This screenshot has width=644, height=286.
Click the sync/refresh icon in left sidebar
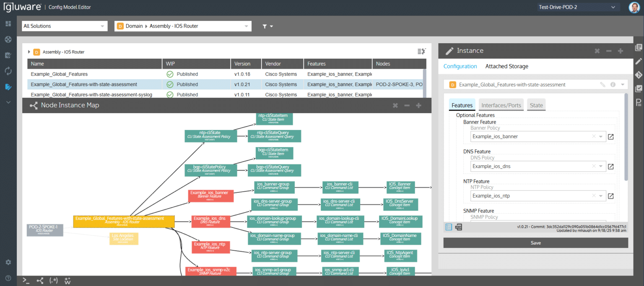click(8, 71)
